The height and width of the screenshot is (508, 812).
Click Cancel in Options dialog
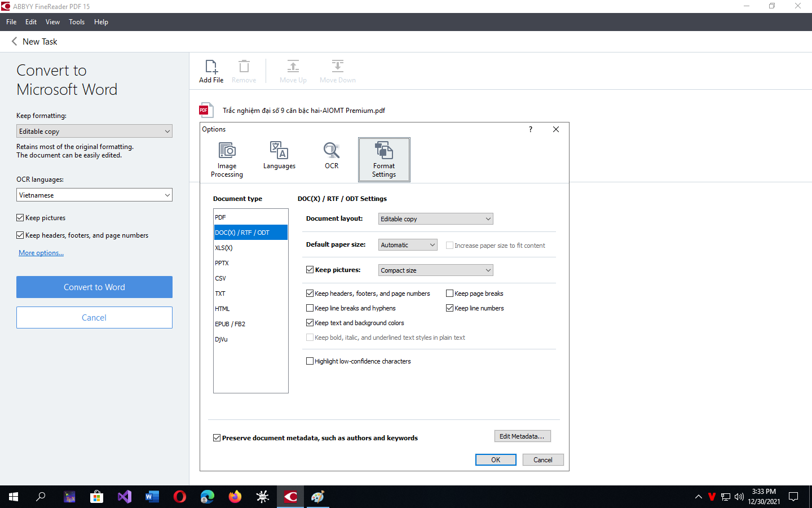[542, 460]
